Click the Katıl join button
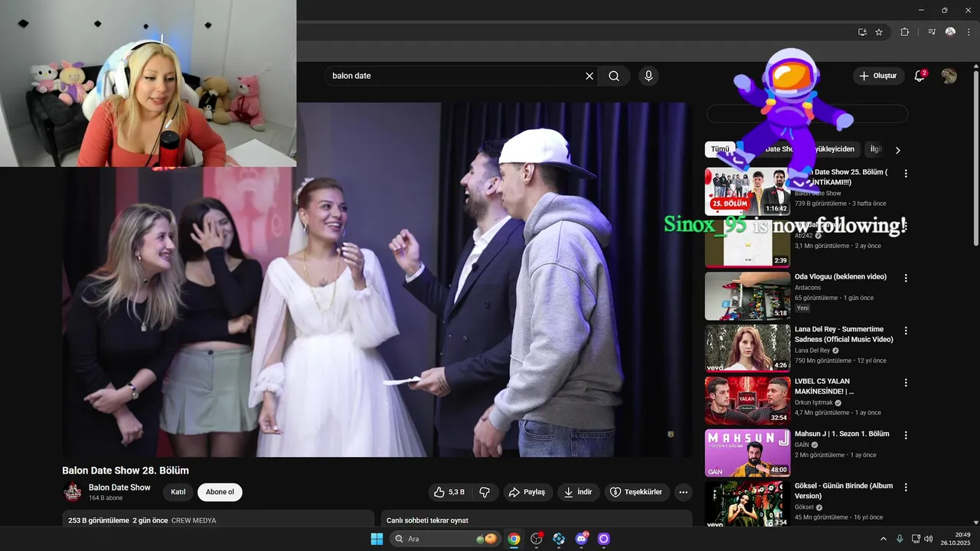This screenshot has height=551, width=980. 178,492
